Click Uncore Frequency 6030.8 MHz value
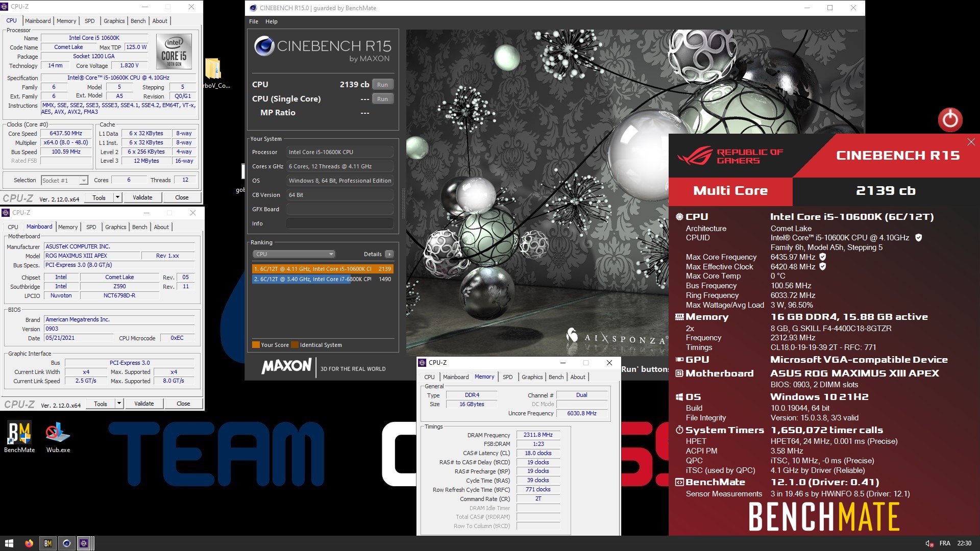This screenshot has height=551, width=980. coord(581,413)
